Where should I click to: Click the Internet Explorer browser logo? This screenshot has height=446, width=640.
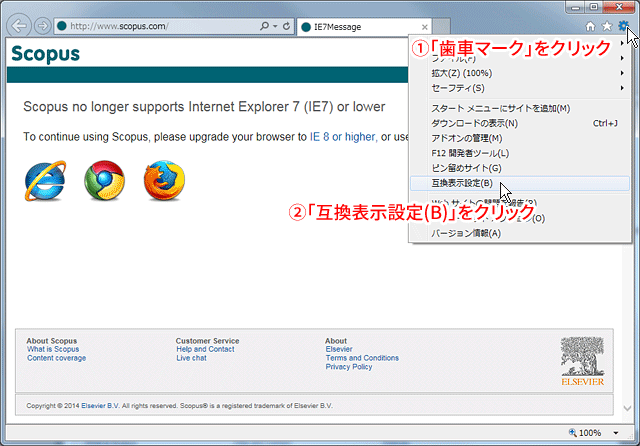click(x=45, y=181)
